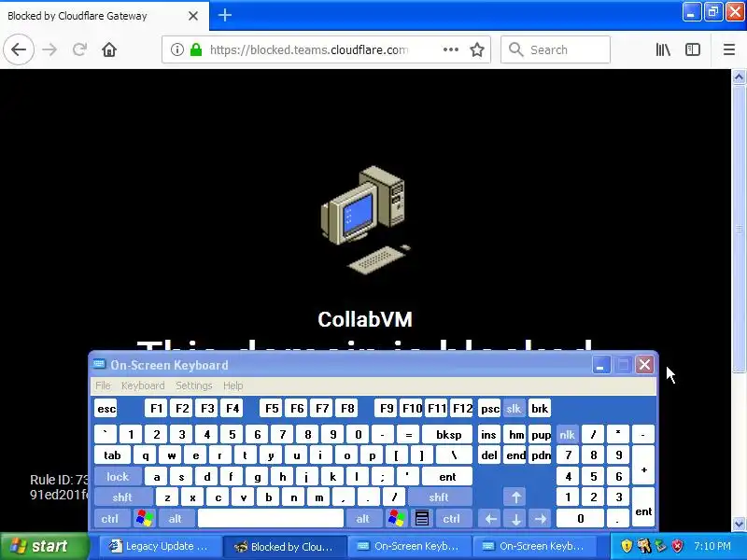Viewport: 747px width, 560px height.
Task: Minimize the On-Screen Keyboard window
Action: tap(601, 365)
